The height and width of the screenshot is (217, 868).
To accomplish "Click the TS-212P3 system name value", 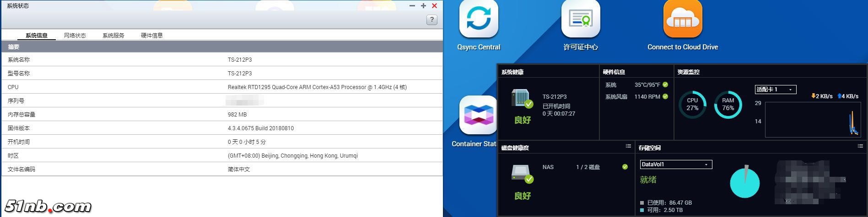I will [240, 59].
